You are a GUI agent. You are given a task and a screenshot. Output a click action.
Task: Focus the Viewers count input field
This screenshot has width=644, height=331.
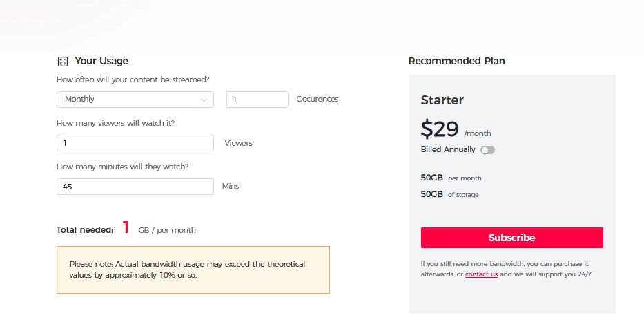135,143
